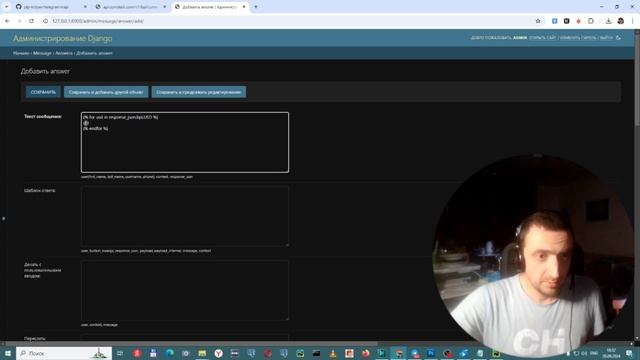
Task: Open 'Answers' breadcrumb link
Action: coord(64,53)
